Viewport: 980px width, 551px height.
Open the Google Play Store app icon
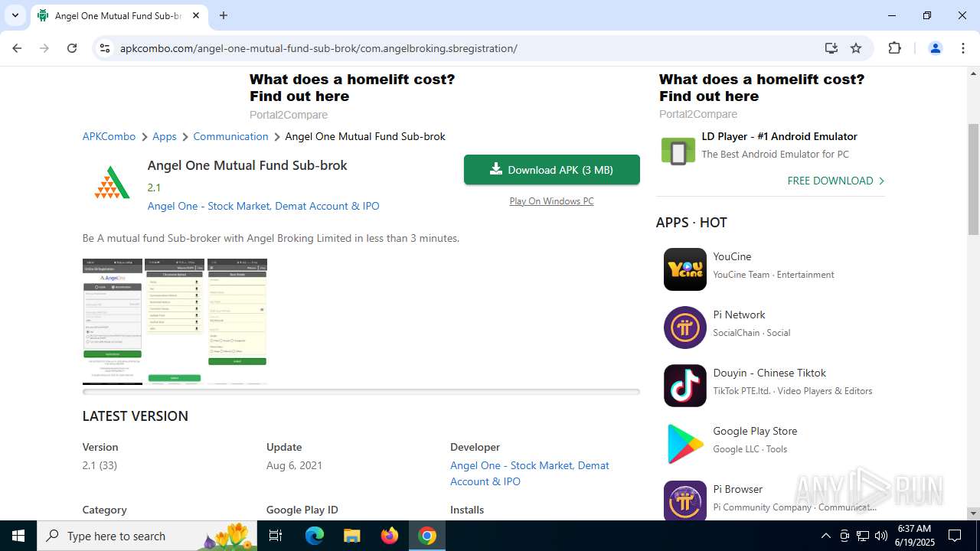[x=685, y=444]
